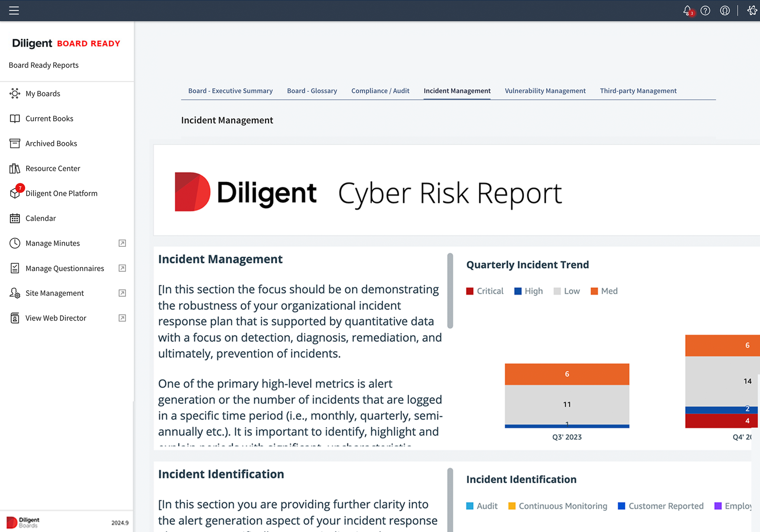Open the hamburger menu icon

14,11
